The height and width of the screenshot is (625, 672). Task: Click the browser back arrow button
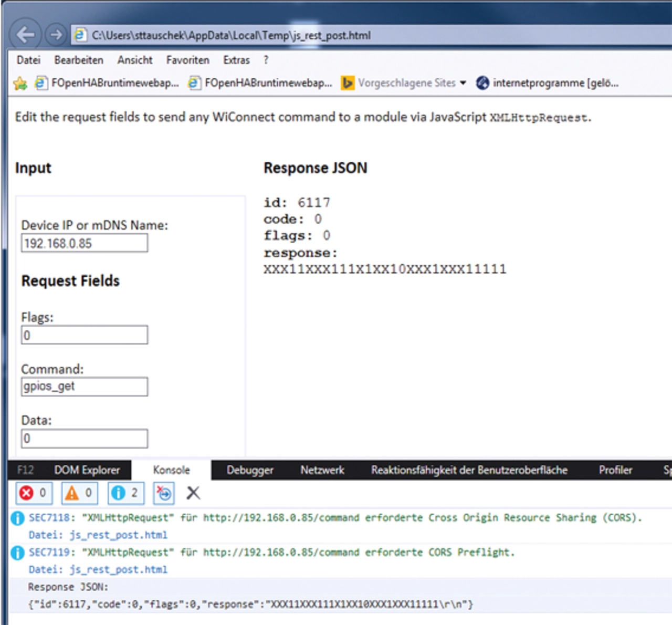pos(25,35)
